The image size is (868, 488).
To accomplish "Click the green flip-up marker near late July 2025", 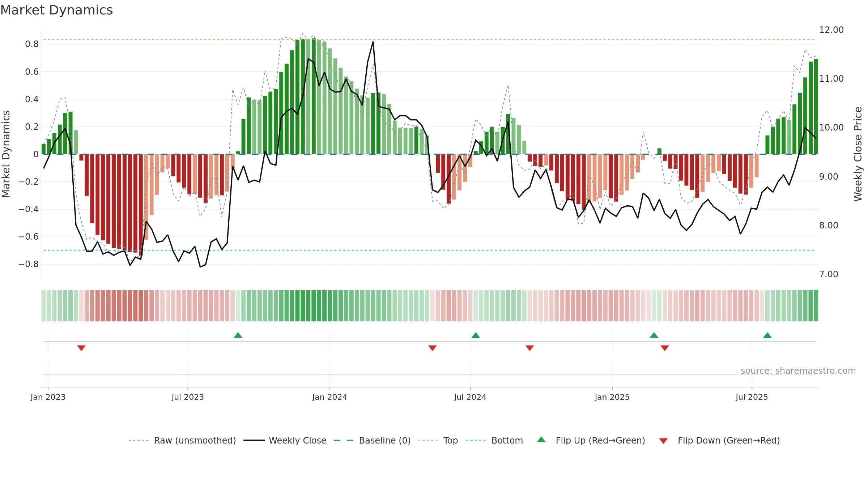I will pos(767,335).
